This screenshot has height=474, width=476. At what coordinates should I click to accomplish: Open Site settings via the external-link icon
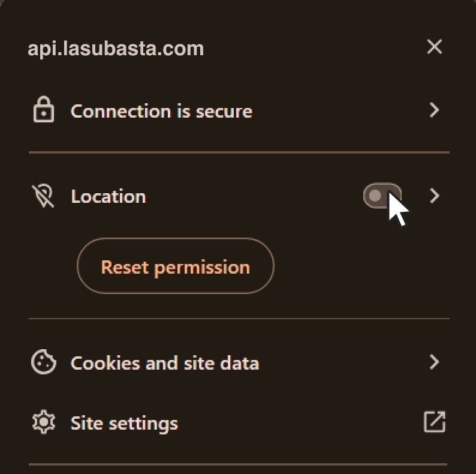[434, 422]
